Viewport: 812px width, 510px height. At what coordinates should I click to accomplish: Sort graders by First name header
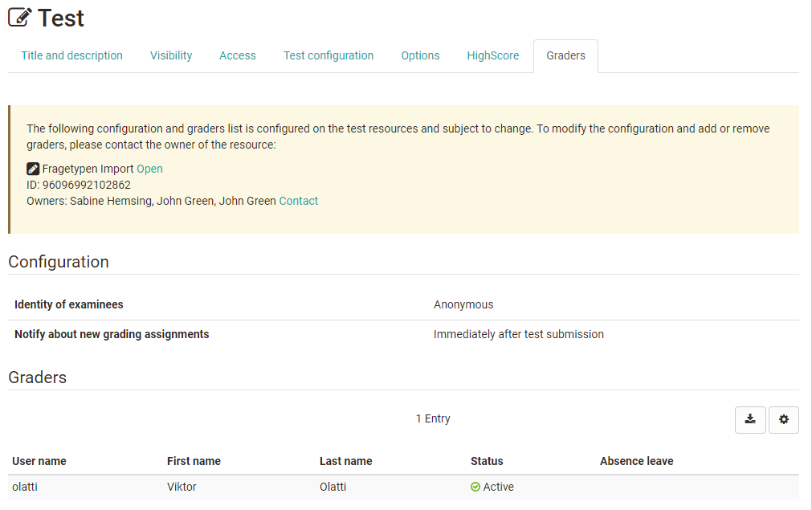pos(194,461)
